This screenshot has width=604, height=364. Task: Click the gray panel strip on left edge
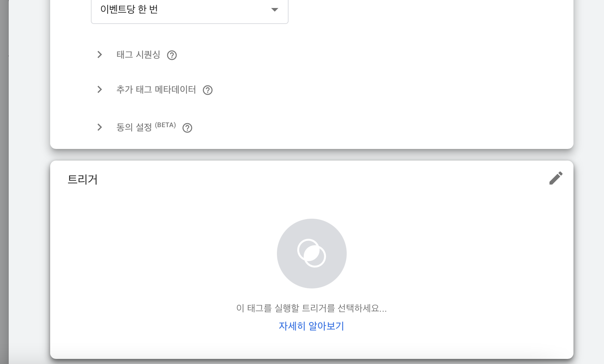[x=4, y=182]
